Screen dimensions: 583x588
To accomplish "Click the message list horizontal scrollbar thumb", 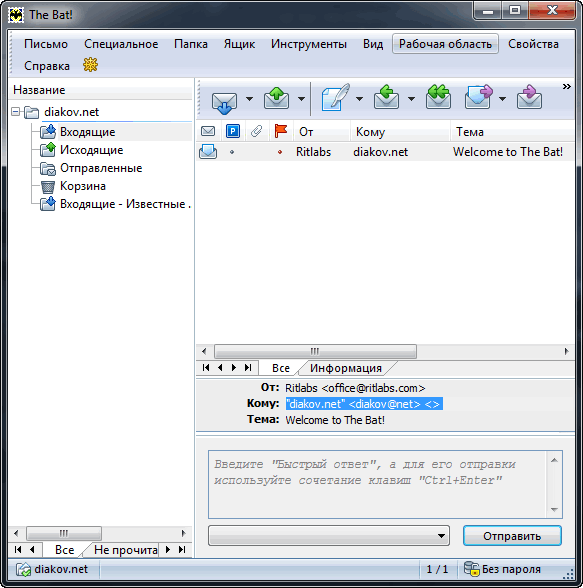I will click(315, 351).
